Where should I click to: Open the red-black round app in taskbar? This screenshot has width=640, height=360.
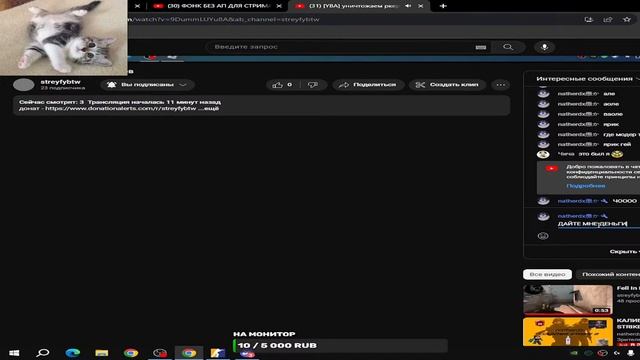click(x=160, y=353)
